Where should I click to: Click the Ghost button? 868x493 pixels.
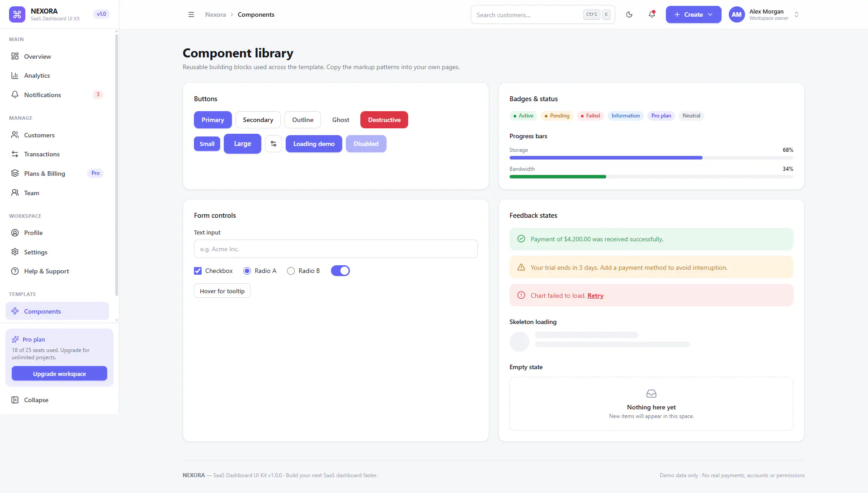point(341,120)
